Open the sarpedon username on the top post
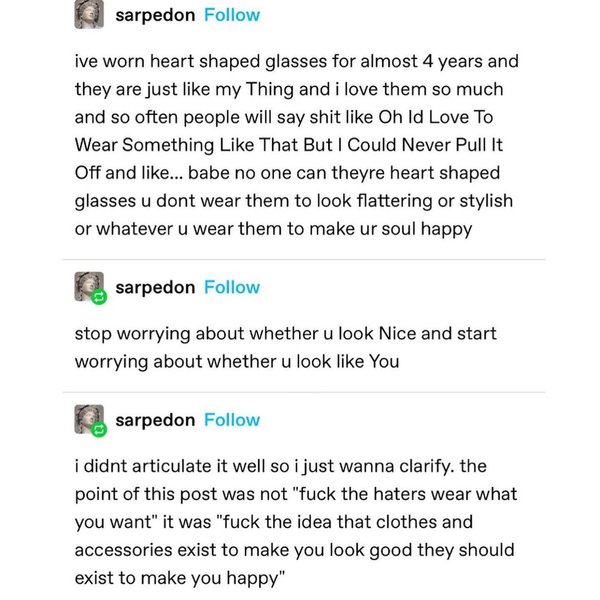Image resolution: width=600 pixels, height=600 pixels. tap(155, 15)
